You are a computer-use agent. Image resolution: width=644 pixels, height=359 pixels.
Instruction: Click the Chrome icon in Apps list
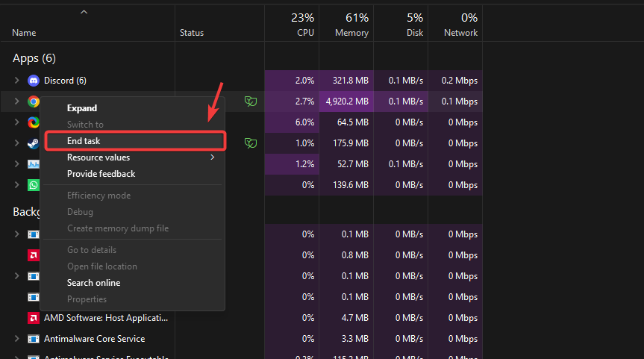[34, 102]
